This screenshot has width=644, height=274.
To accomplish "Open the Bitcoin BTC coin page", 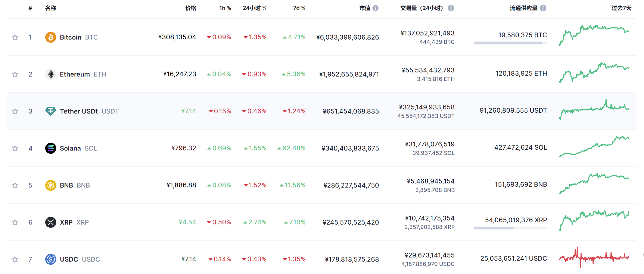I will pos(79,37).
